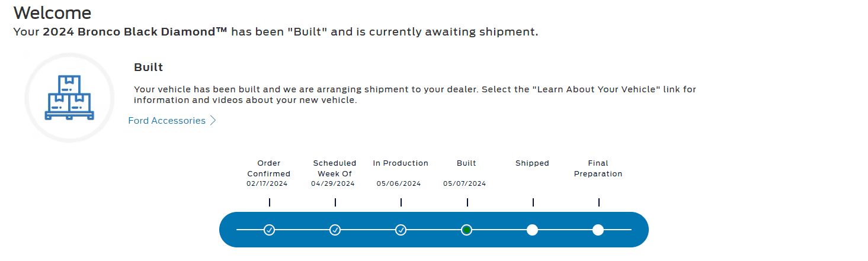Click the chevron arrow beside Ford Accessories

[213, 121]
